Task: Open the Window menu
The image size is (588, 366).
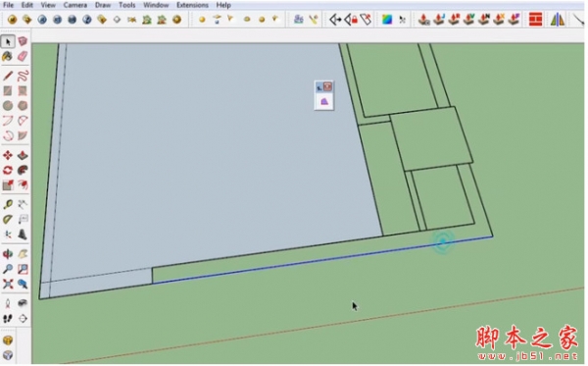Action: tap(156, 5)
